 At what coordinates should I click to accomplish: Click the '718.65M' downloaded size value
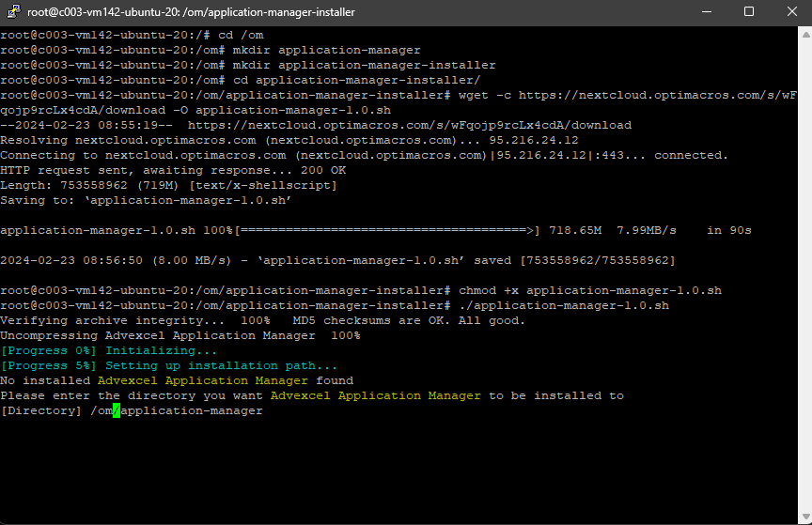(575, 230)
